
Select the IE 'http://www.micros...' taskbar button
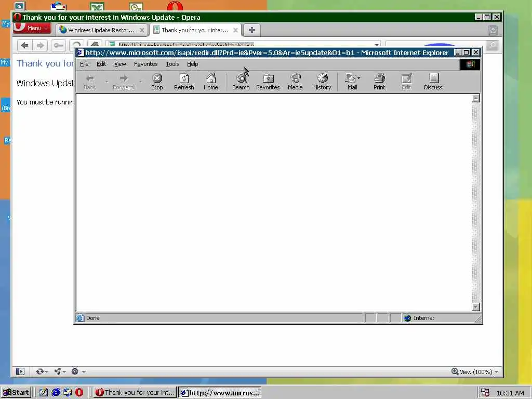click(x=220, y=393)
